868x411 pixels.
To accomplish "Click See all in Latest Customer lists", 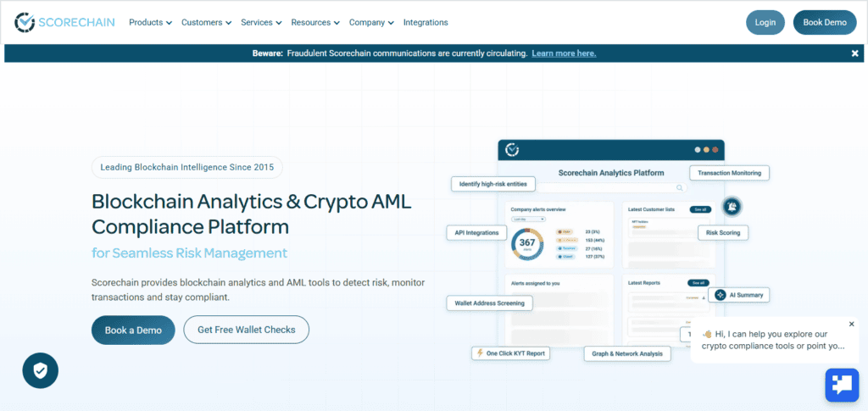I will tap(700, 209).
